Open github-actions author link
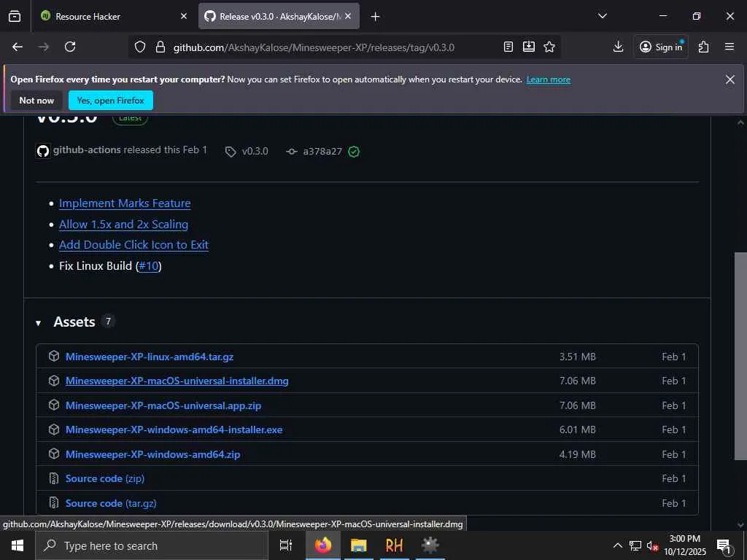Image resolution: width=747 pixels, height=560 pixels. 87,150
